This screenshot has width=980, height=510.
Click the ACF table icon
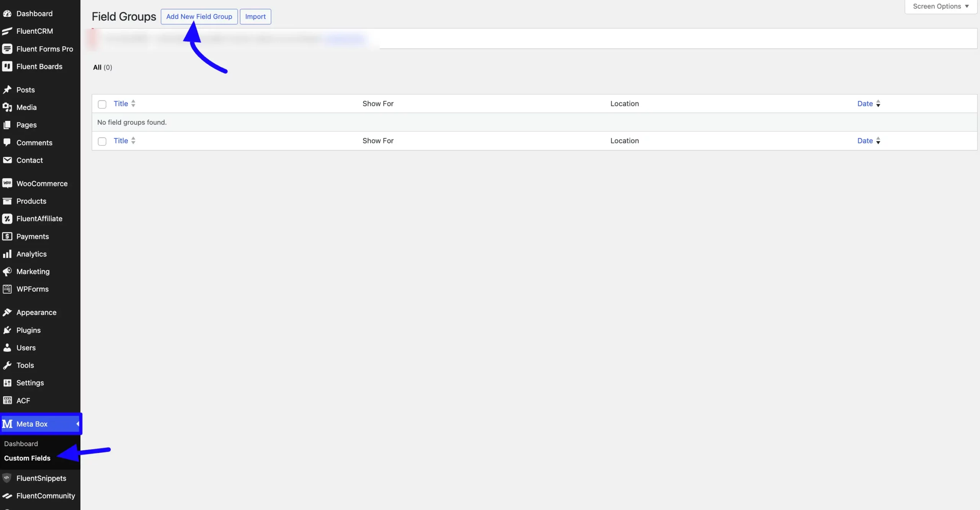coord(7,401)
